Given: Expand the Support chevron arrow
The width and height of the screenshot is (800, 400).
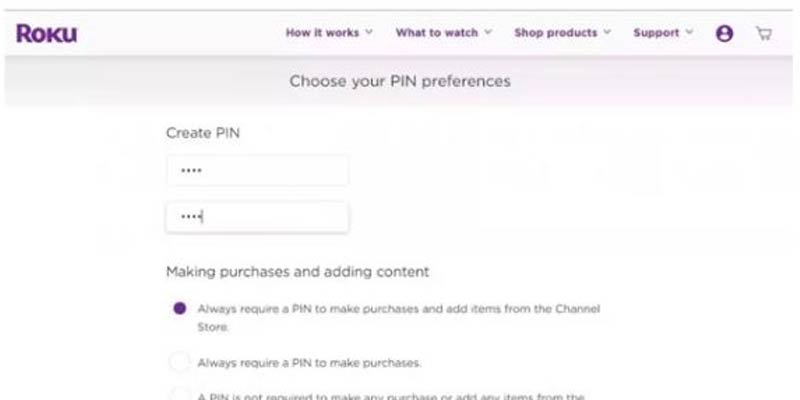Looking at the screenshot, I should point(689,32).
